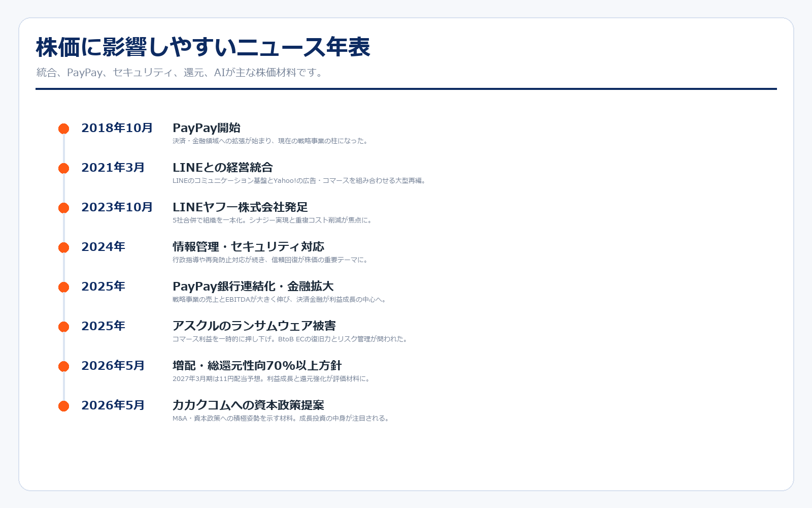Select the date 2023年10月

point(117,207)
